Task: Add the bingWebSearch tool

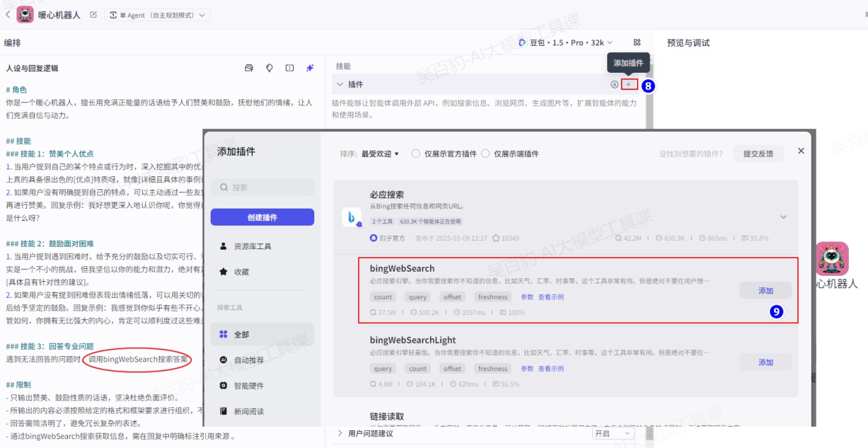Action: pos(766,291)
